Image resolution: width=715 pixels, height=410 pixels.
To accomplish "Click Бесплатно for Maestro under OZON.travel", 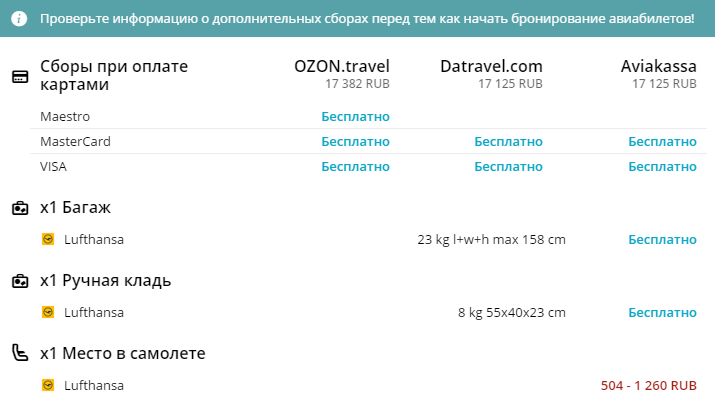I will click(x=355, y=117).
